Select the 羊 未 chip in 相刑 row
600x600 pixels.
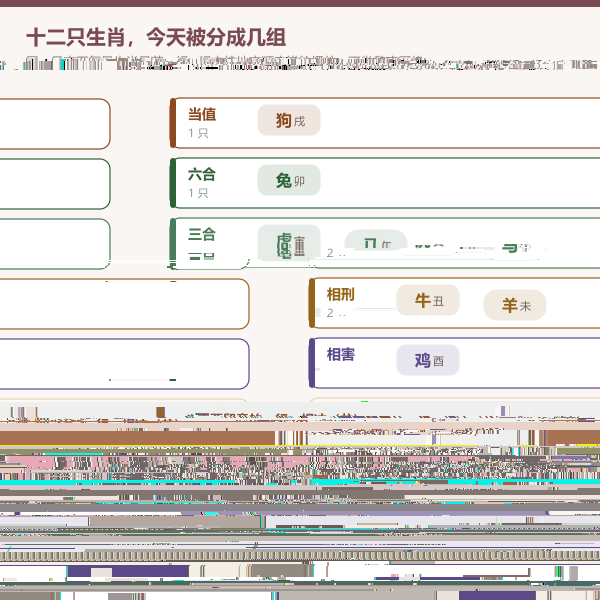[x=515, y=305]
